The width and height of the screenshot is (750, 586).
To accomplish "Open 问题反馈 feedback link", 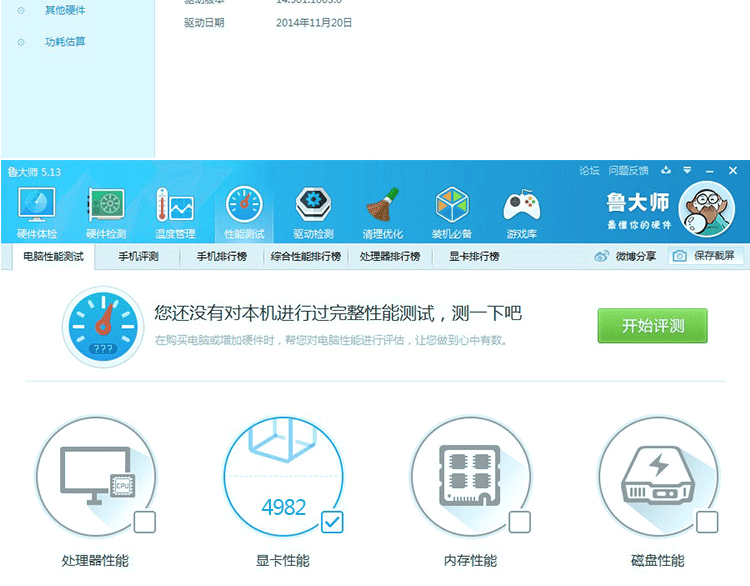I will coord(629,170).
